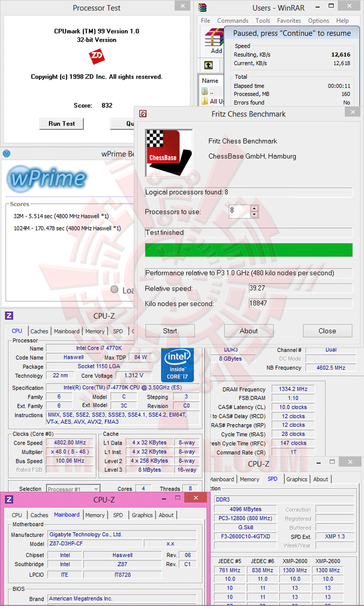Open Memory tab in the SPD CPU-Z window

[249, 479]
